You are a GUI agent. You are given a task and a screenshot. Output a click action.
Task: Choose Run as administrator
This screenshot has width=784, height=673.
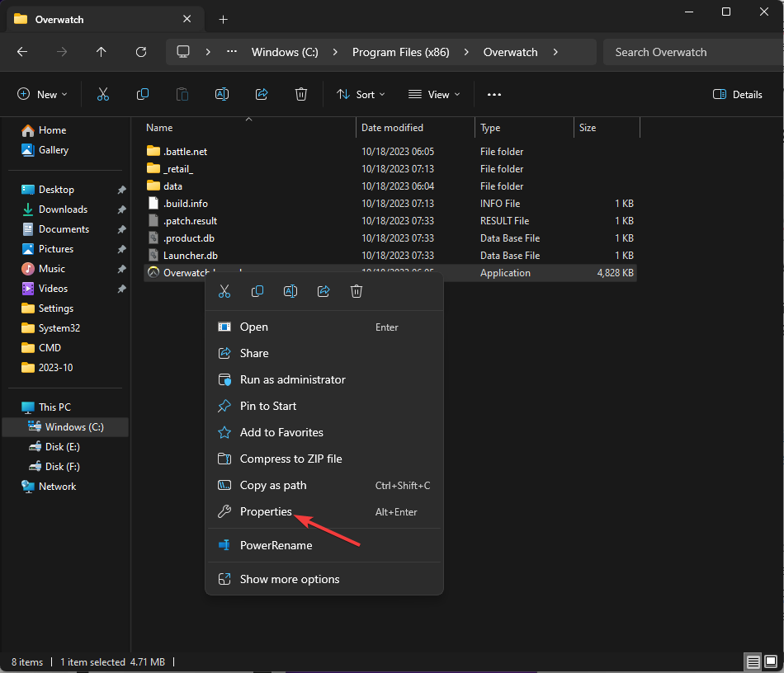(x=324, y=379)
